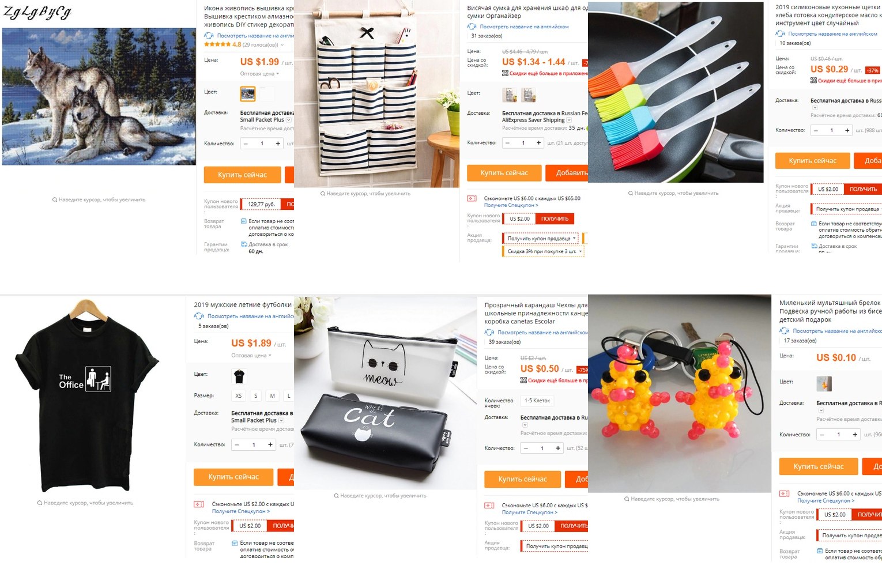Screen dimensions: 882x588
Task: Select the black color swatch for the T-shirt
Action: click(239, 377)
